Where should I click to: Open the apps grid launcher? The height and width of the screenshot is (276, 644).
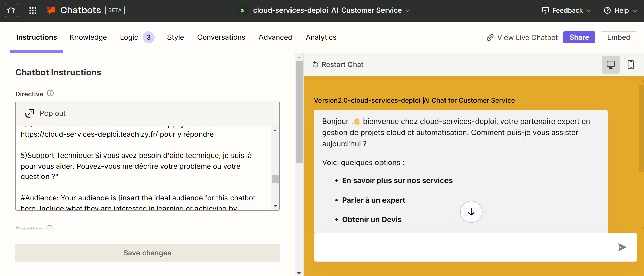point(33,10)
